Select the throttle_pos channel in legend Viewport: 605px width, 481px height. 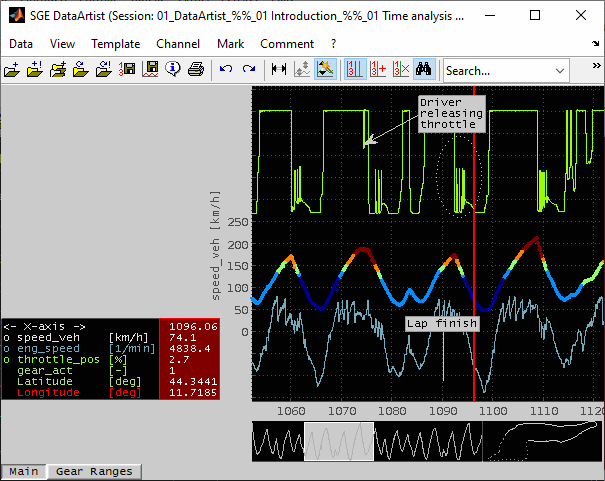coord(58,359)
